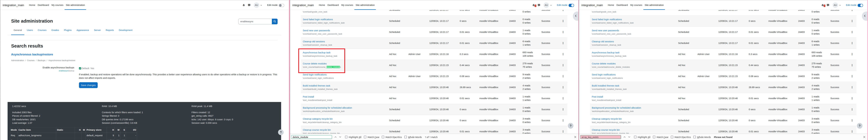Switch to Users tab in Site administration
868x140 pixels.
[30, 30]
